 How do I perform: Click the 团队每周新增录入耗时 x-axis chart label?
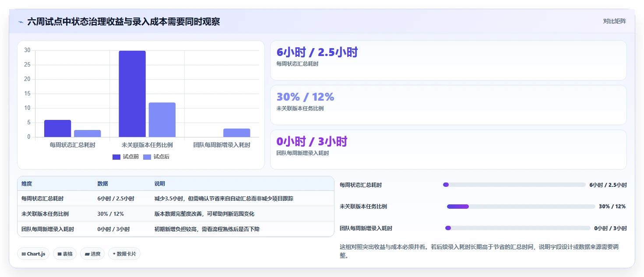(x=222, y=145)
